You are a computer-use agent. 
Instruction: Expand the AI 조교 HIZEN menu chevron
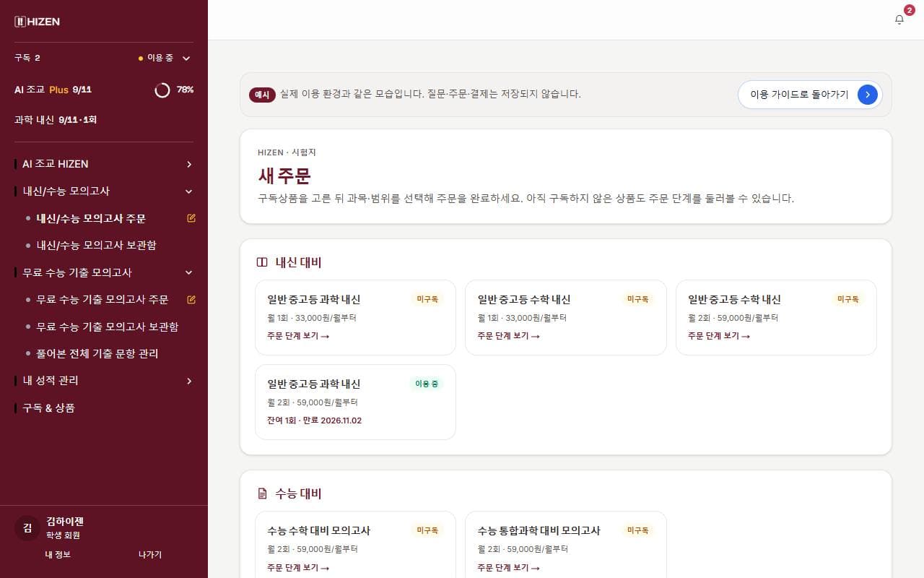click(189, 164)
